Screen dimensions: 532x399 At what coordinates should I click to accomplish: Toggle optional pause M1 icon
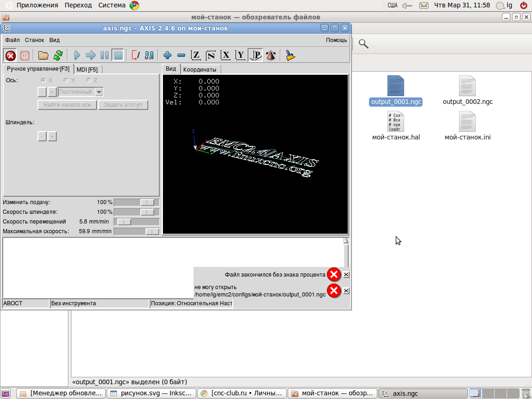(x=149, y=55)
